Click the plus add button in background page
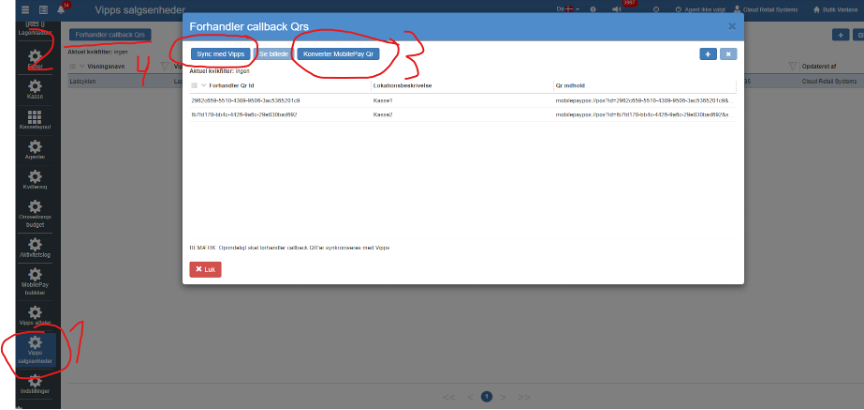The height and width of the screenshot is (410, 864). pos(840,35)
